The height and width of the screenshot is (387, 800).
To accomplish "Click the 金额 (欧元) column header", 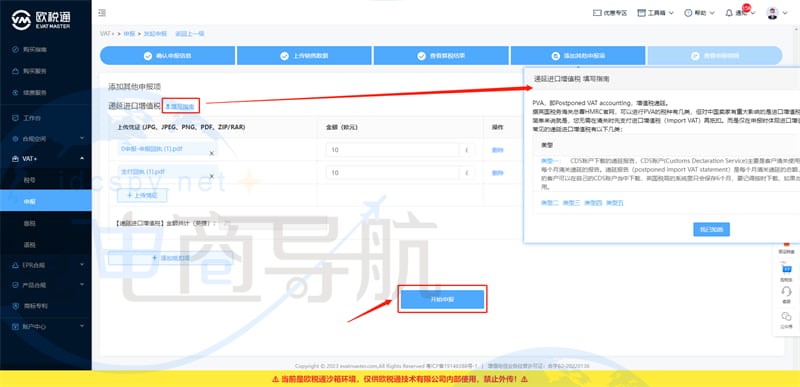I will point(341,127).
